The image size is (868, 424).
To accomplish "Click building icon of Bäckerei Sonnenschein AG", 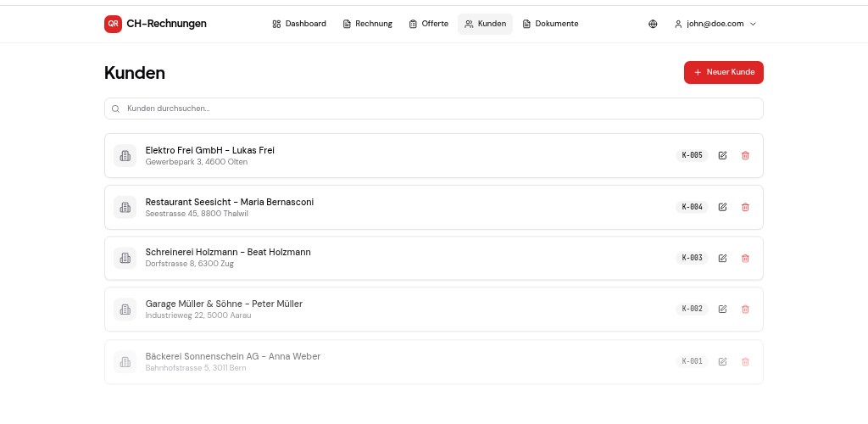I will [x=125, y=362].
